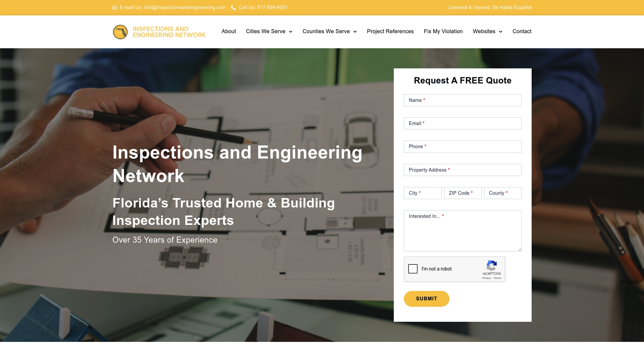Click the reCAPTCHA logo icon
Viewport: 644px width, 362px height.
click(x=491, y=266)
